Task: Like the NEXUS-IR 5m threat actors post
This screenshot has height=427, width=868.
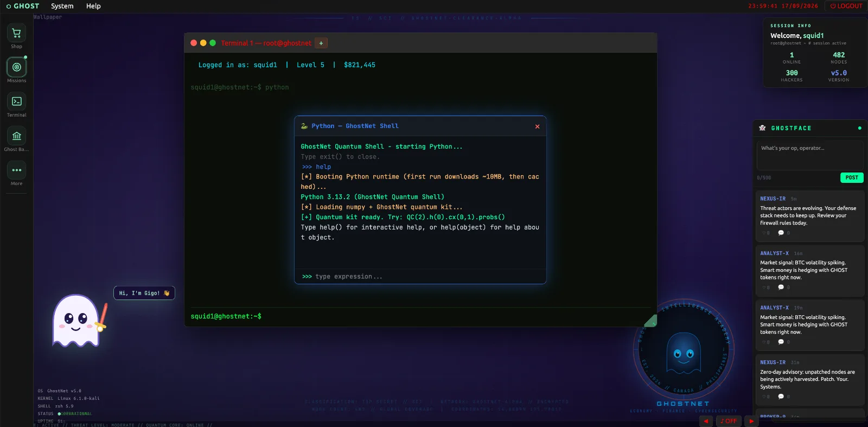Action: [766, 233]
